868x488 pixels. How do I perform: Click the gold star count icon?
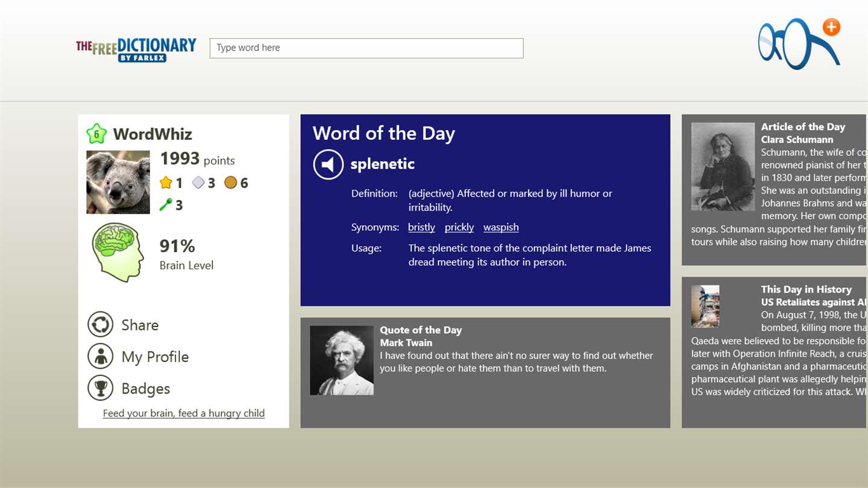pos(166,183)
